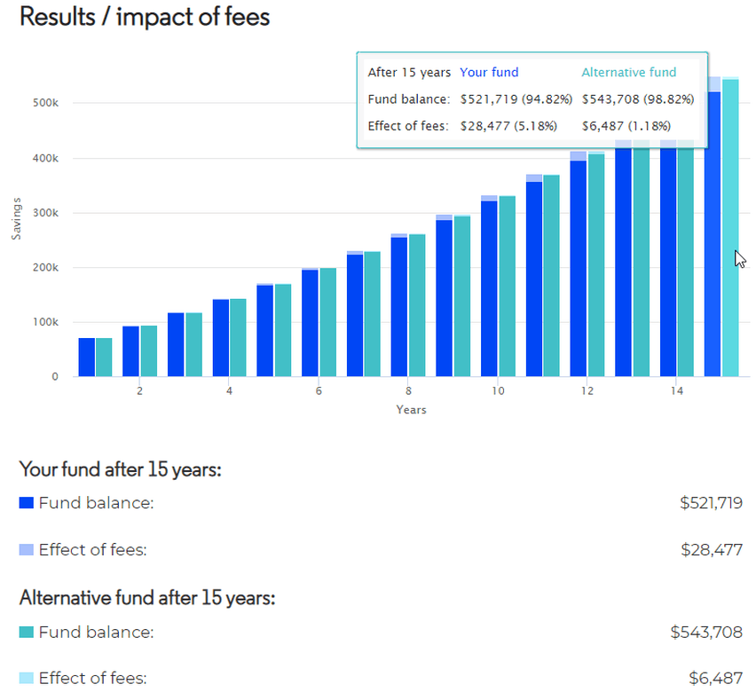Click the year 2 teal bar

[x=149, y=351]
